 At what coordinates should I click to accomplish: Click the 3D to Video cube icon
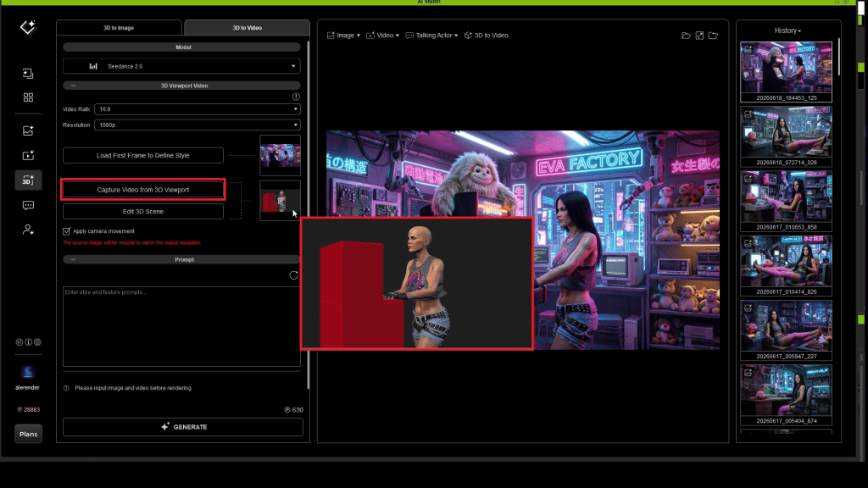[x=468, y=36]
